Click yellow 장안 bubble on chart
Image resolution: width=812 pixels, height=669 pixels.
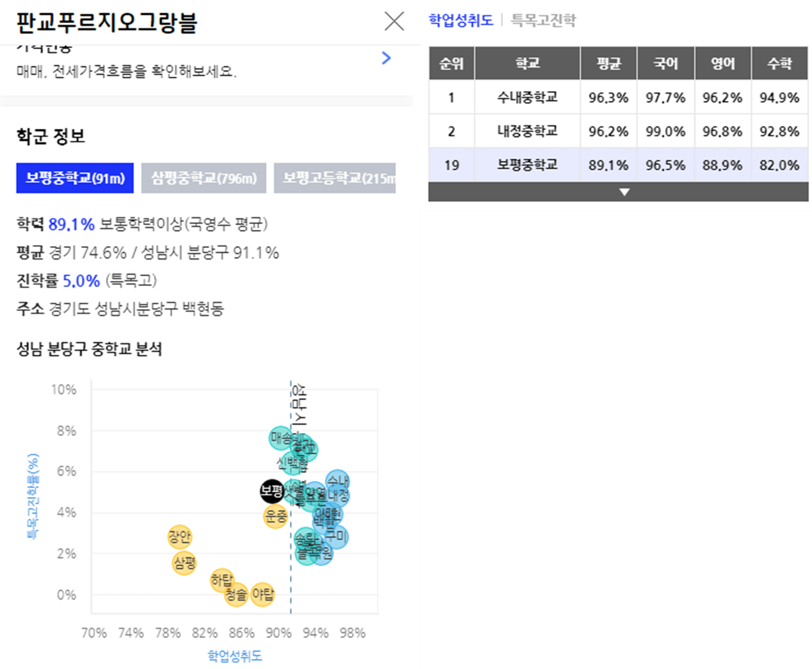click(179, 537)
